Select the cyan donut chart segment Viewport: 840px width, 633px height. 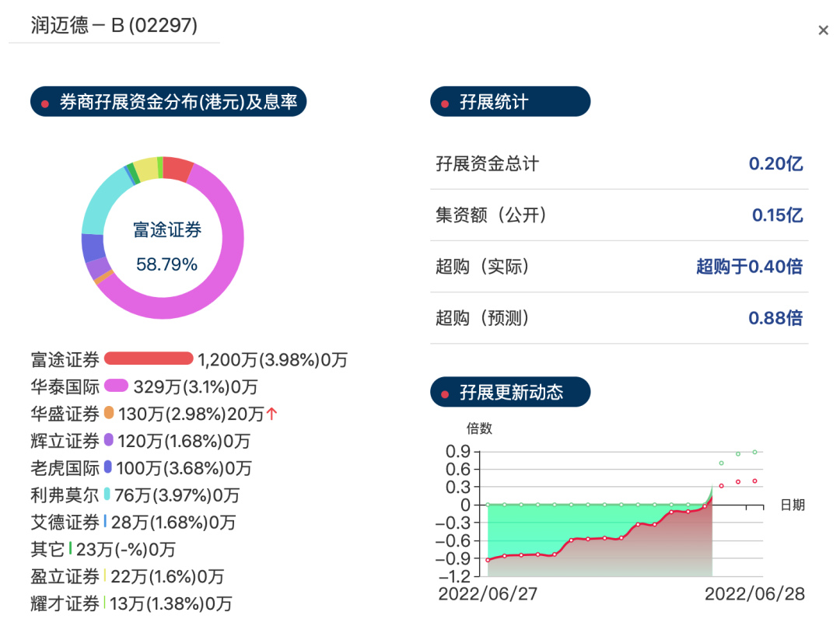pyautogui.click(x=104, y=204)
